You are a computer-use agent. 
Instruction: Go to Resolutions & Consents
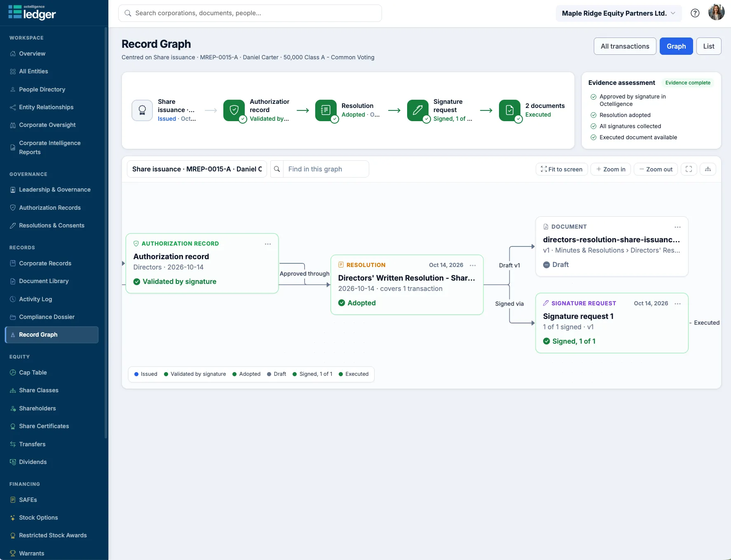(x=52, y=225)
